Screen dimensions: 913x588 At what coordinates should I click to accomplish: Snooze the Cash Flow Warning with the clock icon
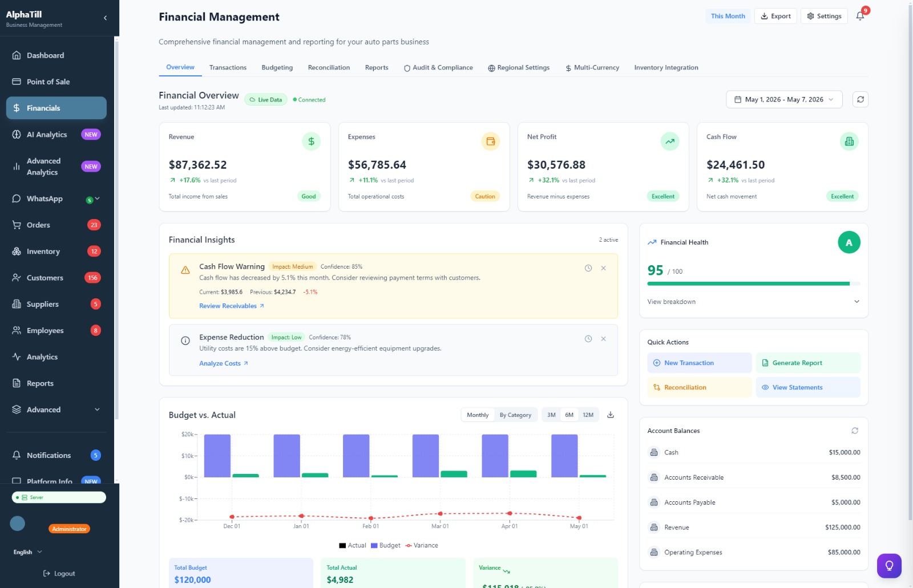(588, 268)
